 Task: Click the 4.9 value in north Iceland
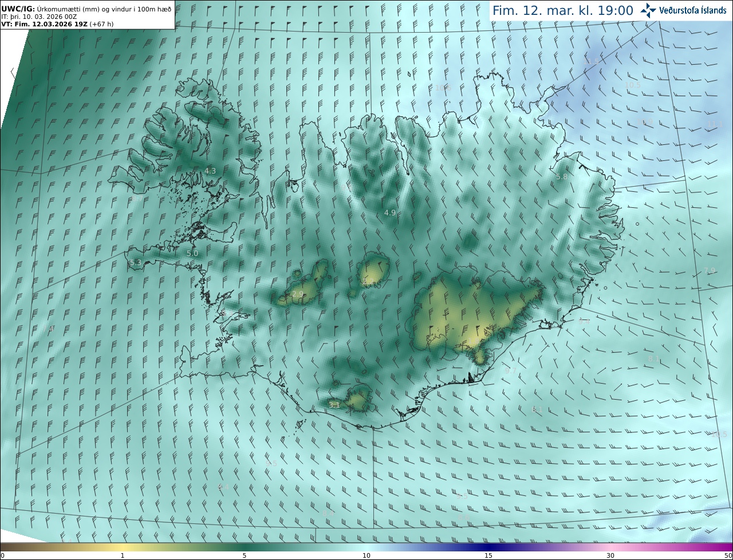pos(390,212)
